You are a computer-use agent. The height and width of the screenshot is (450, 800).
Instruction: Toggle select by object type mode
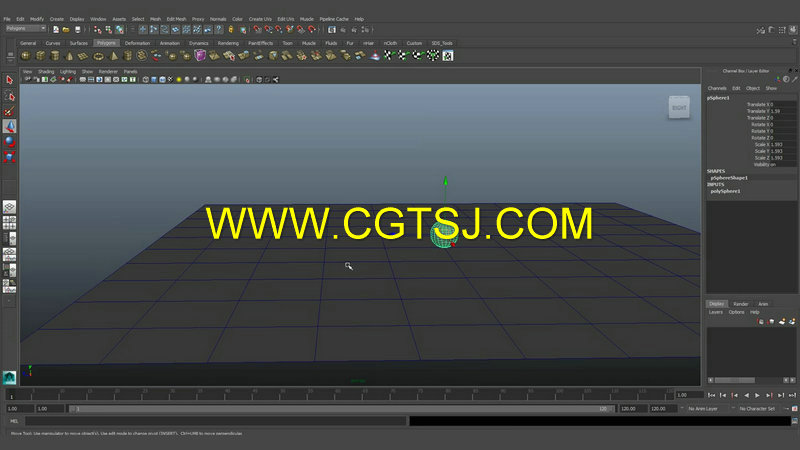click(x=108, y=30)
